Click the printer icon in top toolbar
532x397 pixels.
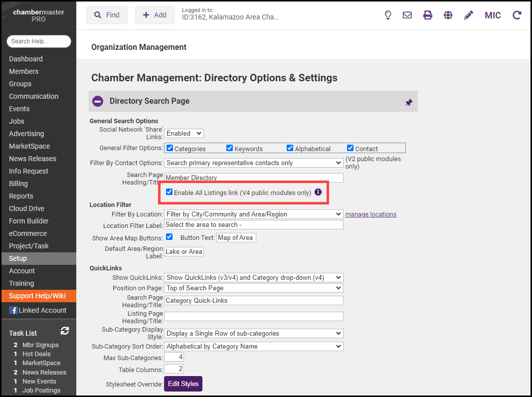pos(428,15)
